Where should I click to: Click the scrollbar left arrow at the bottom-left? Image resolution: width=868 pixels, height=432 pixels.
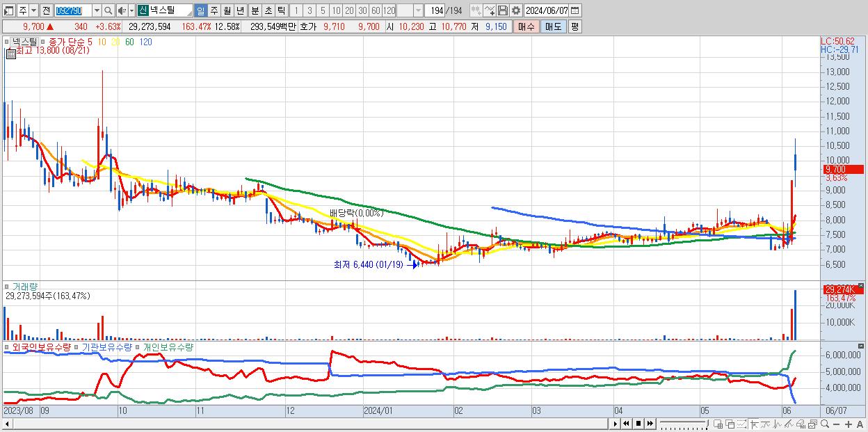(7, 424)
